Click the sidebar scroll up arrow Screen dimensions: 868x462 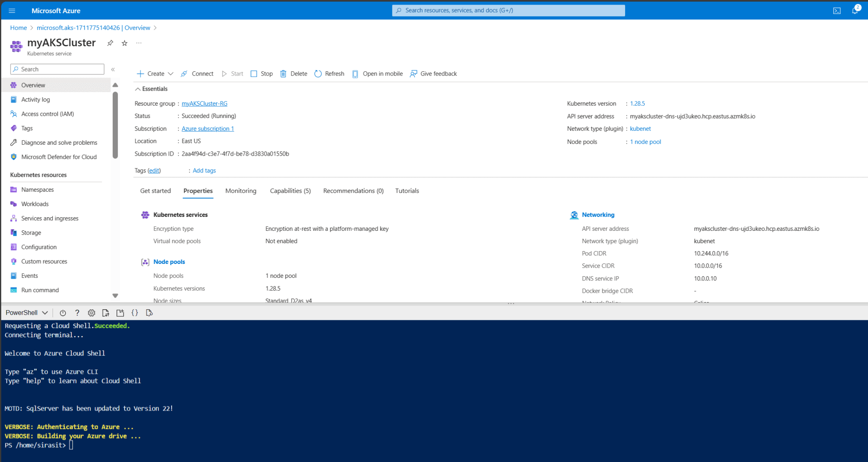[115, 85]
